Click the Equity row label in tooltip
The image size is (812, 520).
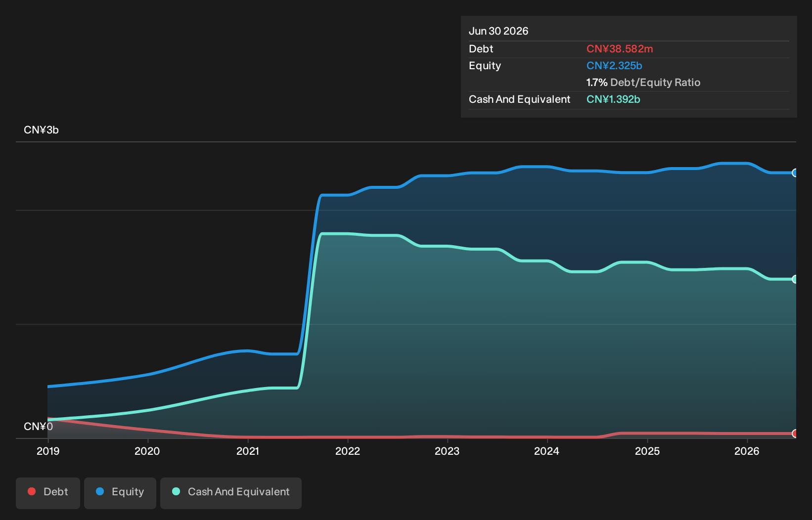click(x=485, y=66)
